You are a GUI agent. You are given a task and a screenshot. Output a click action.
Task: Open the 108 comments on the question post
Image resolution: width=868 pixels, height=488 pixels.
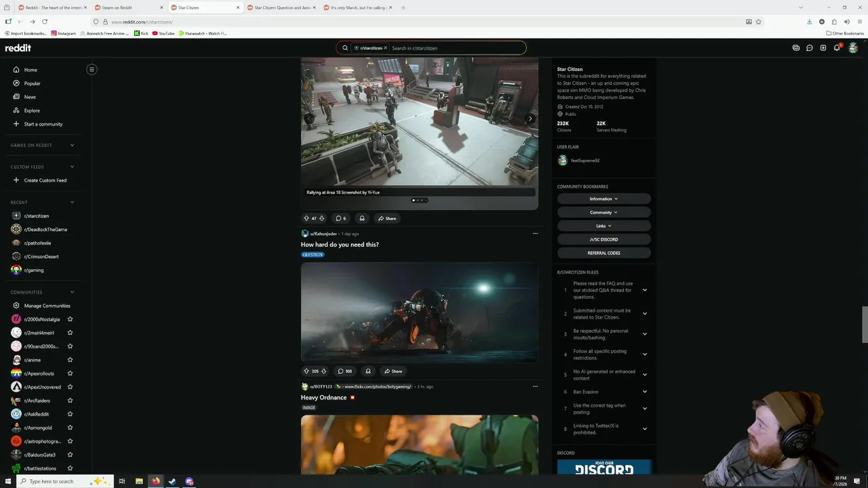[x=345, y=371]
